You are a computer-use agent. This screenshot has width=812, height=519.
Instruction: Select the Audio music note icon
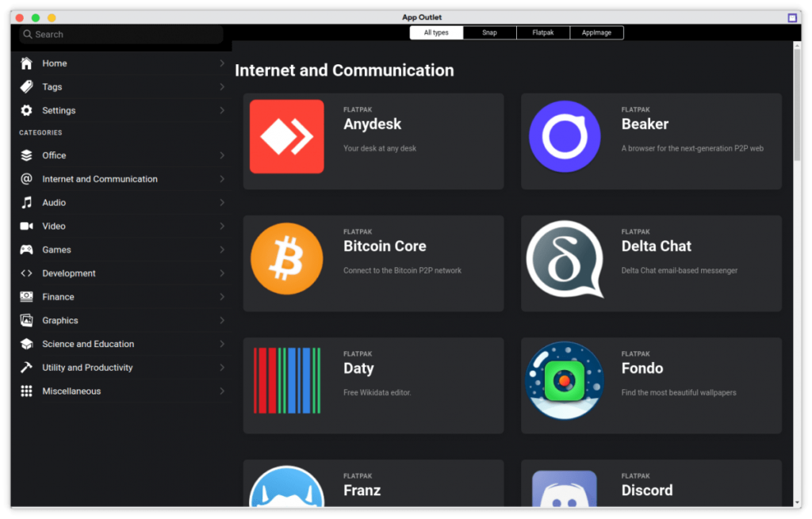pos(26,202)
